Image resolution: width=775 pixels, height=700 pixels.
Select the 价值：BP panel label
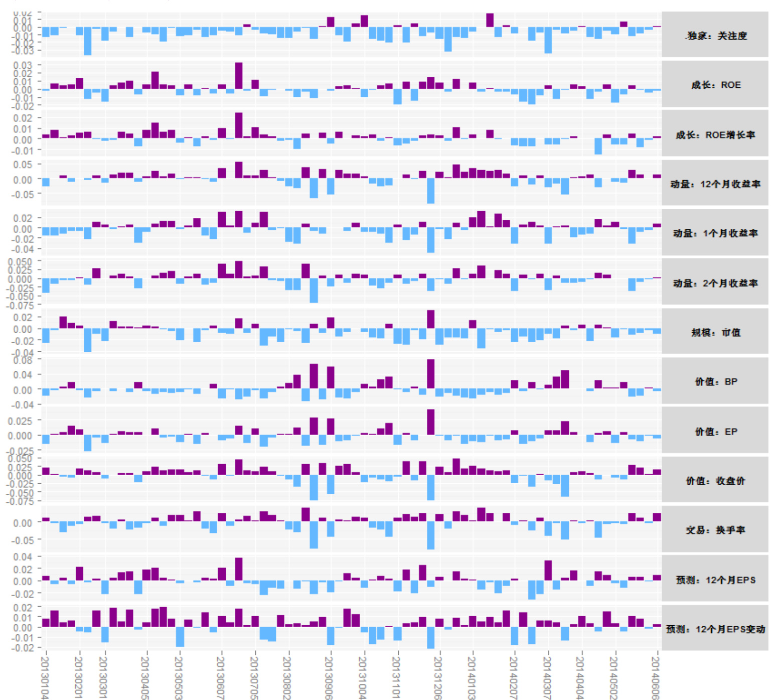tap(716, 381)
